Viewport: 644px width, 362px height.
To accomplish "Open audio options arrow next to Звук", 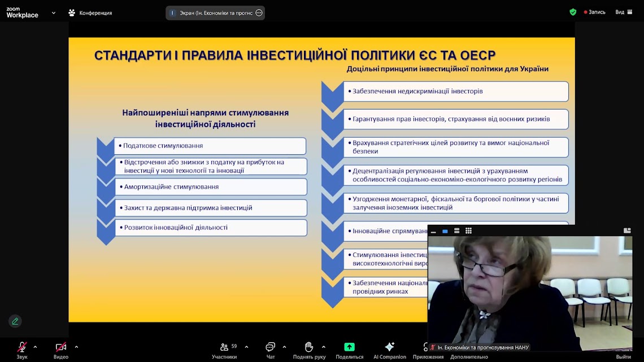I will 36,347.
